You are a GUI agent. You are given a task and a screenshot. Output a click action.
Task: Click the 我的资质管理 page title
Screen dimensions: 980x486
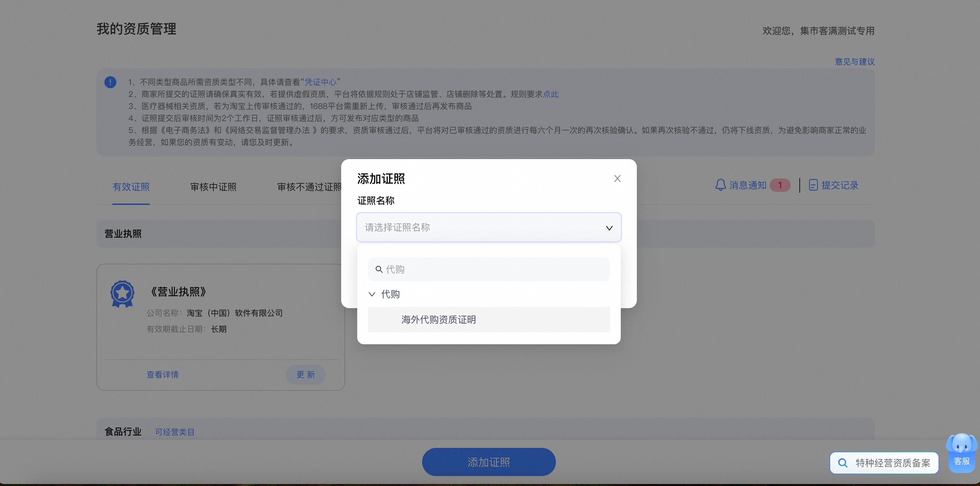tap(136, 29)
